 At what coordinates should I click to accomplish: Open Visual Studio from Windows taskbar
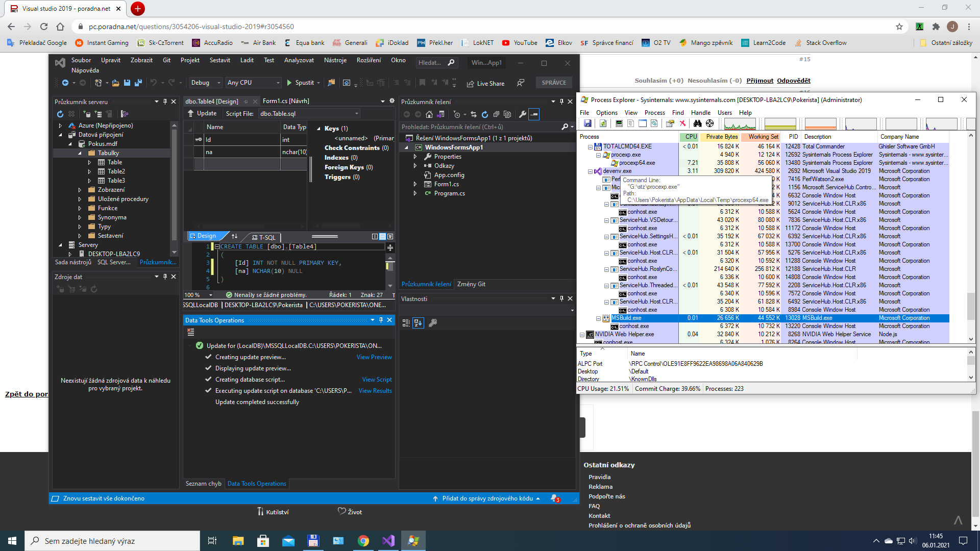[x=388, y=540]
